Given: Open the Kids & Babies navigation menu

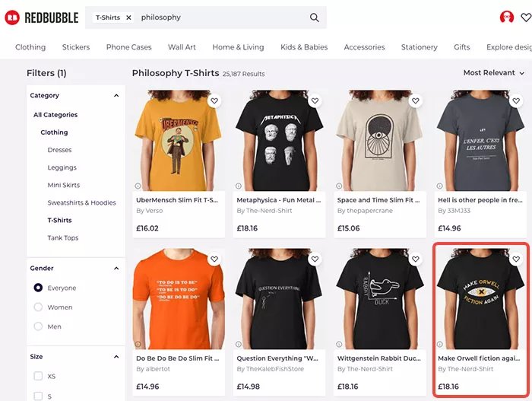Looking at the screenshot, I should 304,47.
